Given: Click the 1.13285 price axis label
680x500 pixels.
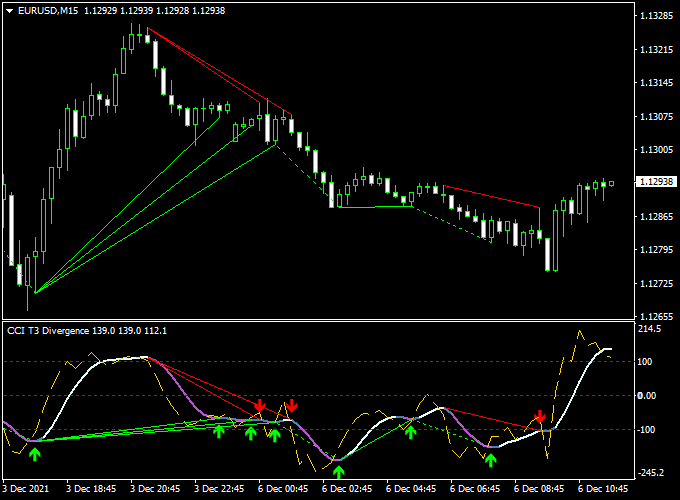Looking at the screenshot, I should [x=656, y=16].
